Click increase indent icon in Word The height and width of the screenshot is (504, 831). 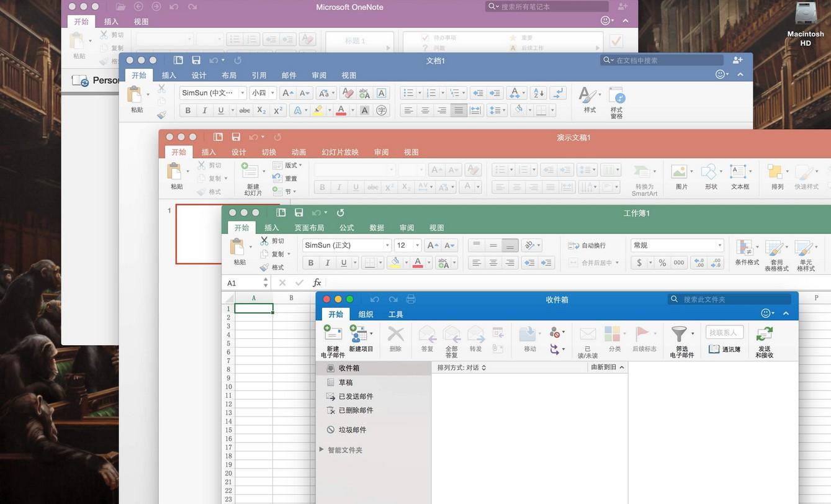(x=495, y=93)
